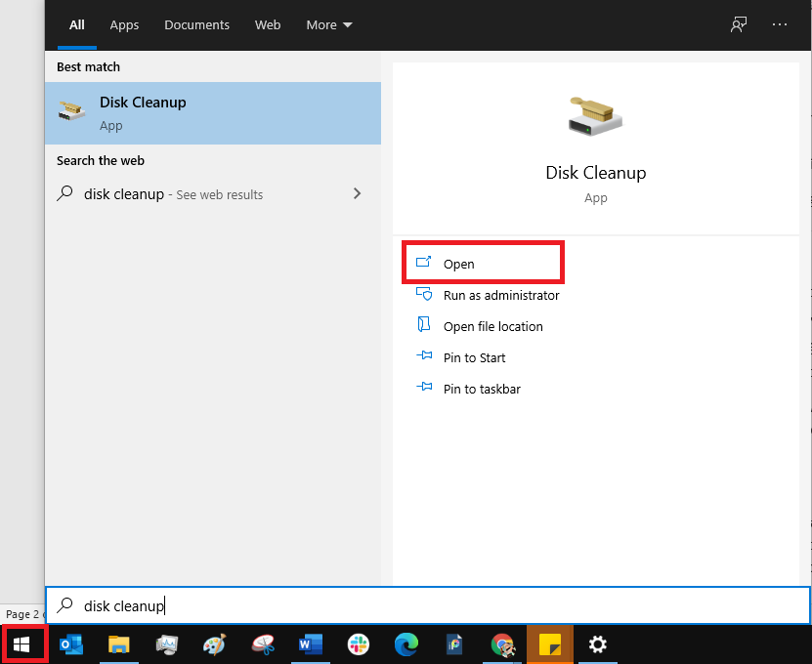Switch to the Apps search tab
The image size is (812, 664).
(124, 24)
